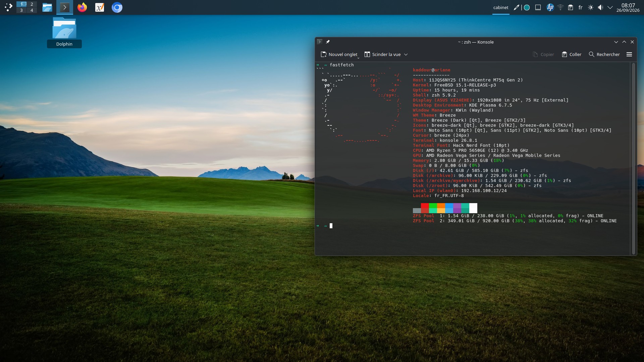The image size is (644, 362).
Task: Expand hidden system tray icons arrow
Action: tap(610, 7)
